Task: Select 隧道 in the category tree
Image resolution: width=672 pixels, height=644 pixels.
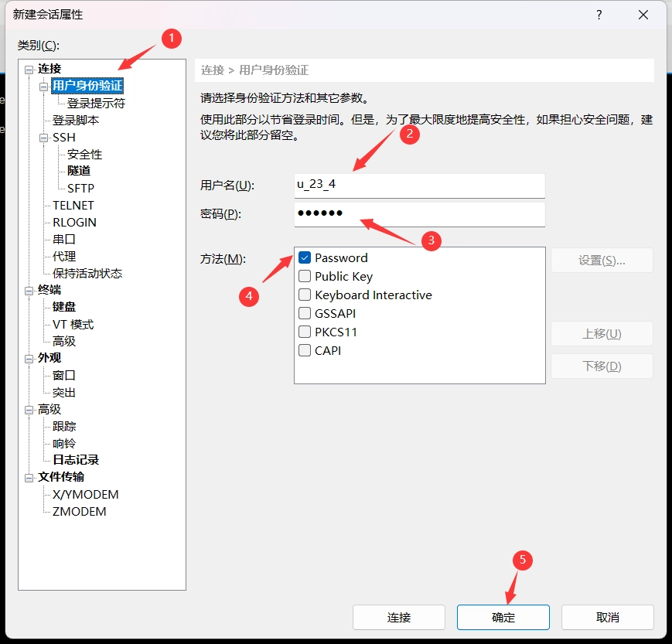Action: [x=79, y=171]
